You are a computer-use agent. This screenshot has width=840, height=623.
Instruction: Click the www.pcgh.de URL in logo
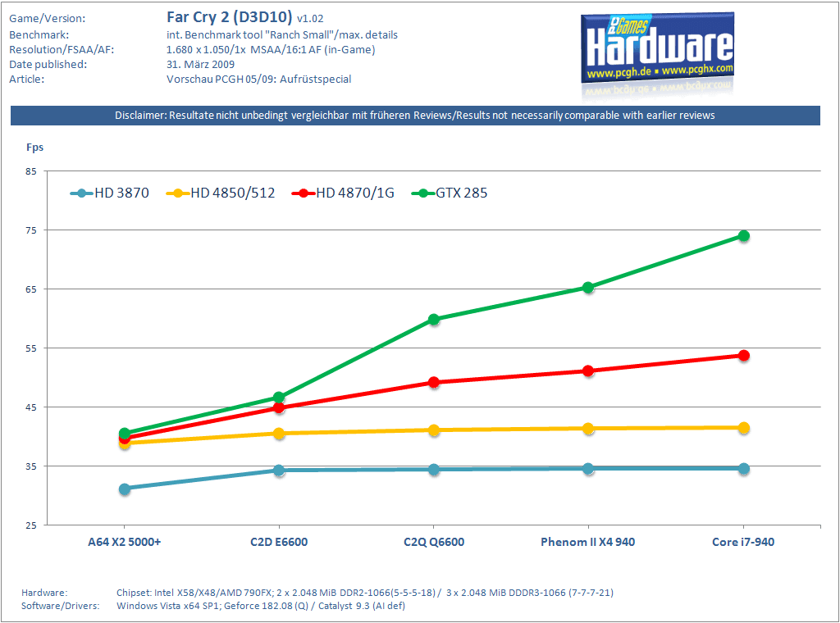coord(619,73)
